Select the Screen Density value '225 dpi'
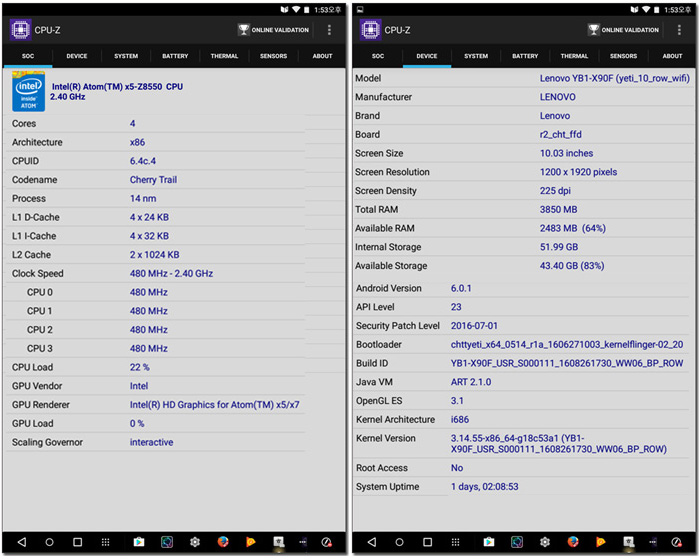 tap(555, 191)
